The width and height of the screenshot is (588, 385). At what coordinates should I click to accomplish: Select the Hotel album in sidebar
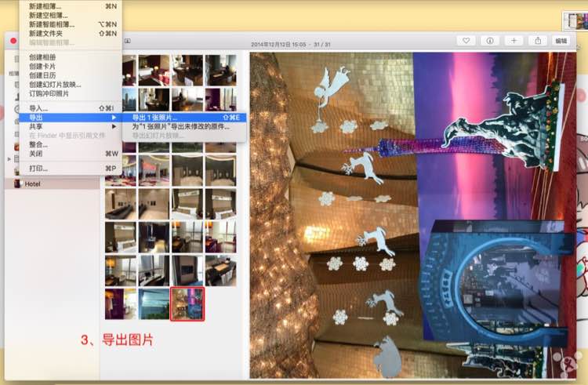coord(52,183)
